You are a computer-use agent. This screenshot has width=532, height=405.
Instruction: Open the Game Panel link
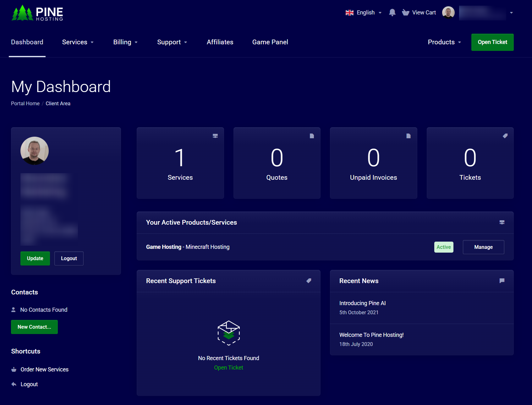click(x=270, y=42)
